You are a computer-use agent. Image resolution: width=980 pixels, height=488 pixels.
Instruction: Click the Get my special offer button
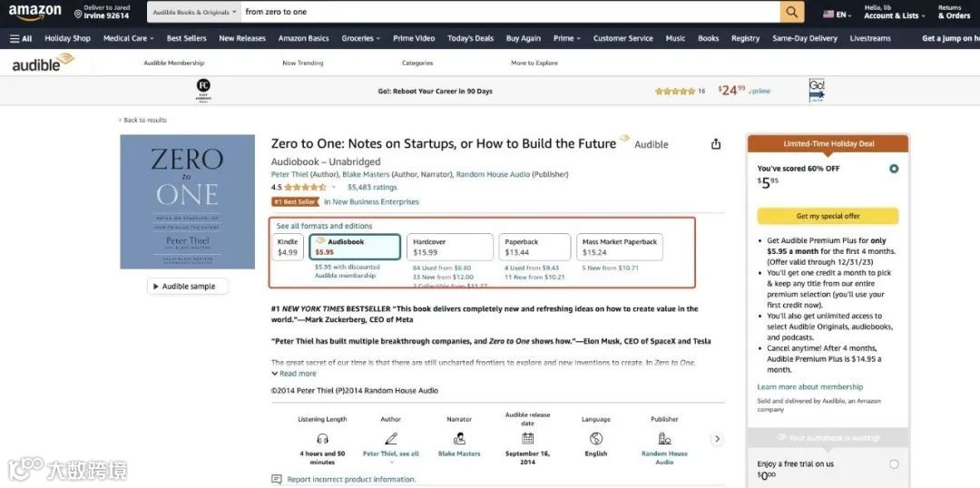[x=828, y=216]
